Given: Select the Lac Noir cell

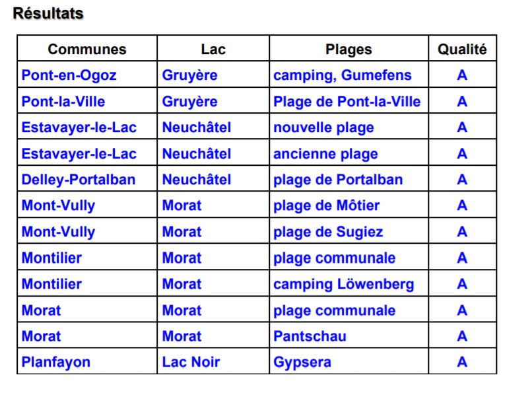Looking at the screenshot, I should point(191,362).
